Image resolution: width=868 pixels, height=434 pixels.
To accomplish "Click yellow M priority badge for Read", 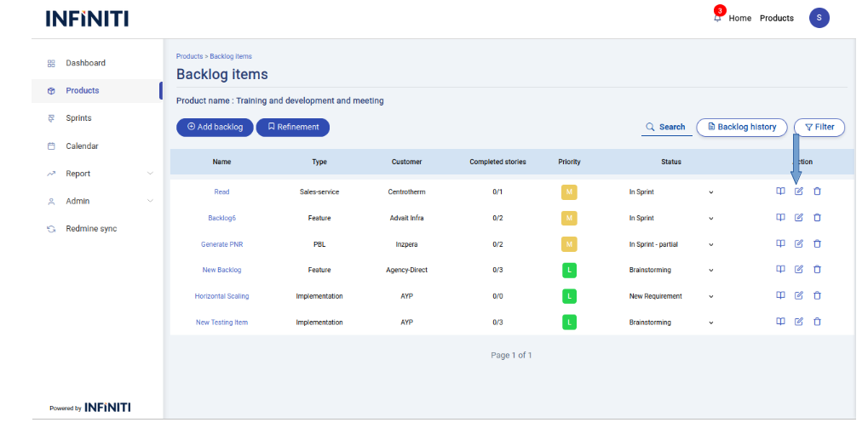I will click(x=569, y=192).
